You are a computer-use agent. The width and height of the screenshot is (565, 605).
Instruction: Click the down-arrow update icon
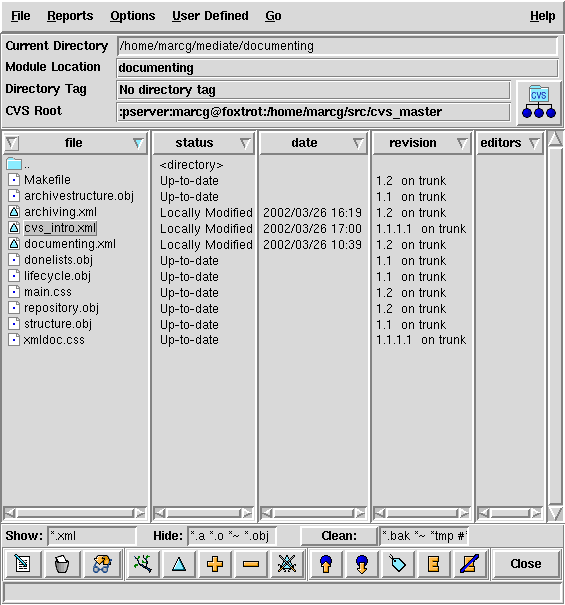pos(362,564)
